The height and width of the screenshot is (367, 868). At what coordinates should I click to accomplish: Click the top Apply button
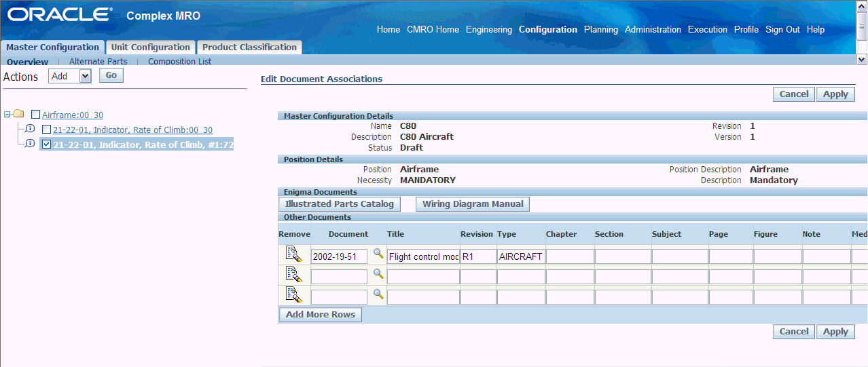click(835, 94)
